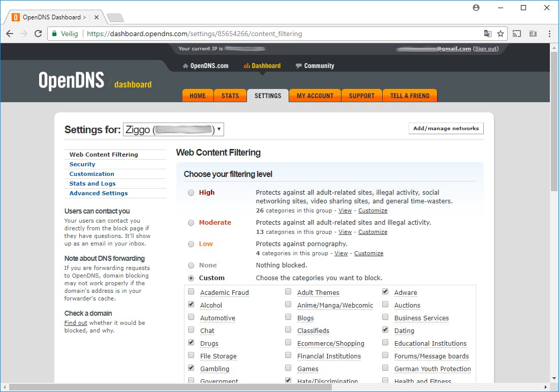Click the translate page icon in address bar
Screen dimensions: 559x392
coord(487,34)
